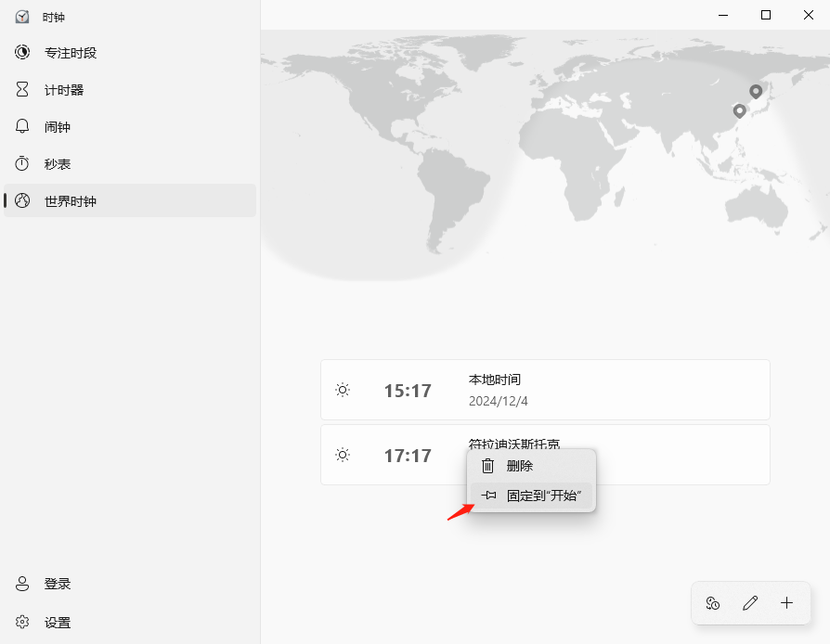Click the Timer hourglass icon
Viewport: 830px width, 644px height.
pyautogui.click(x=22, y=90)
